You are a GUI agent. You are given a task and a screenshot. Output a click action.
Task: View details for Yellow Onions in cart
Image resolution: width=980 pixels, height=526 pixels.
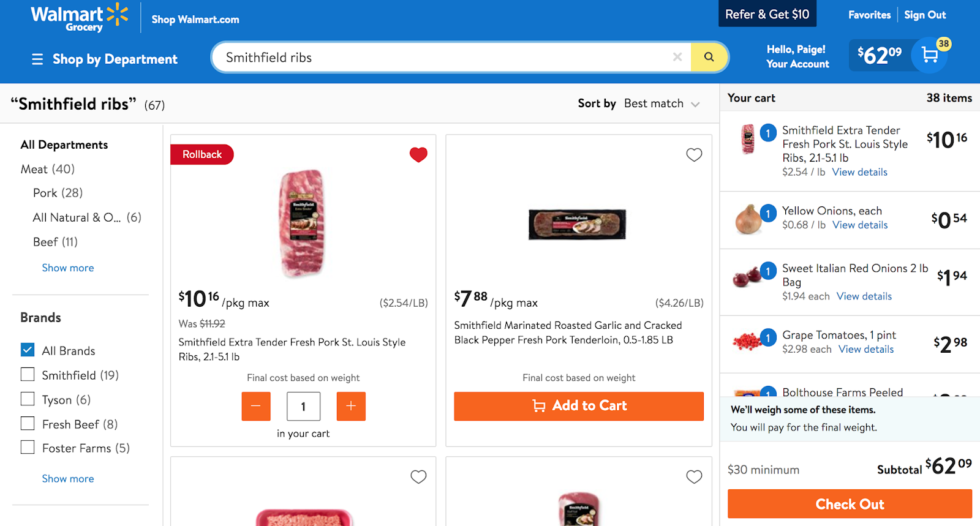point(860,225)
